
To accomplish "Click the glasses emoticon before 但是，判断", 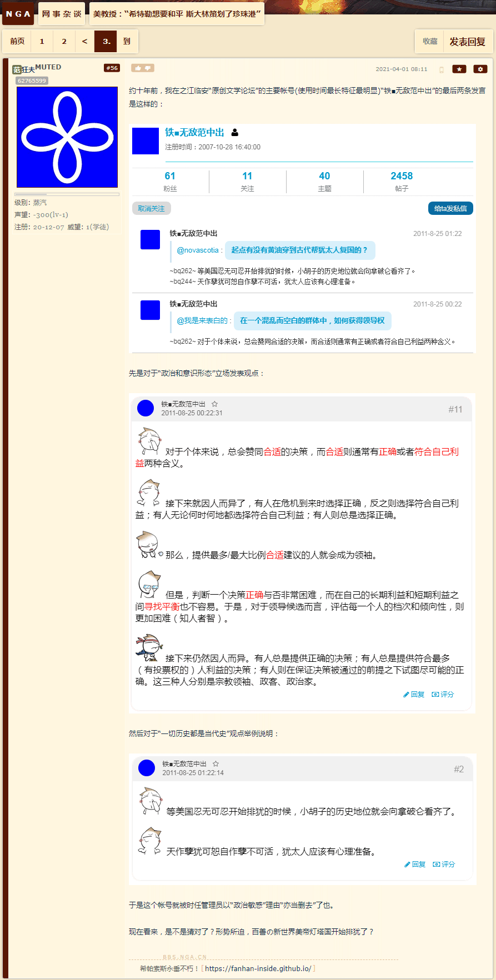I will click(x=149, y=585).
